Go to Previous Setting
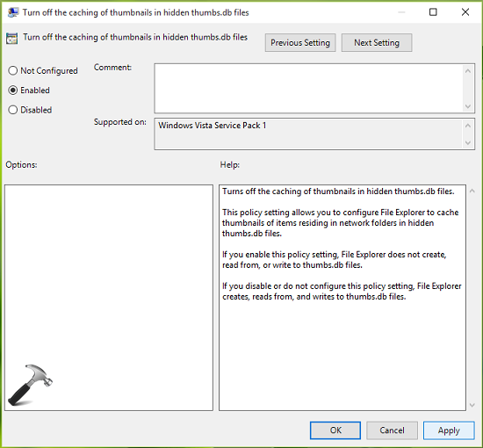The width and height of the screenshot is (483, 448). [x=300, y=42]
